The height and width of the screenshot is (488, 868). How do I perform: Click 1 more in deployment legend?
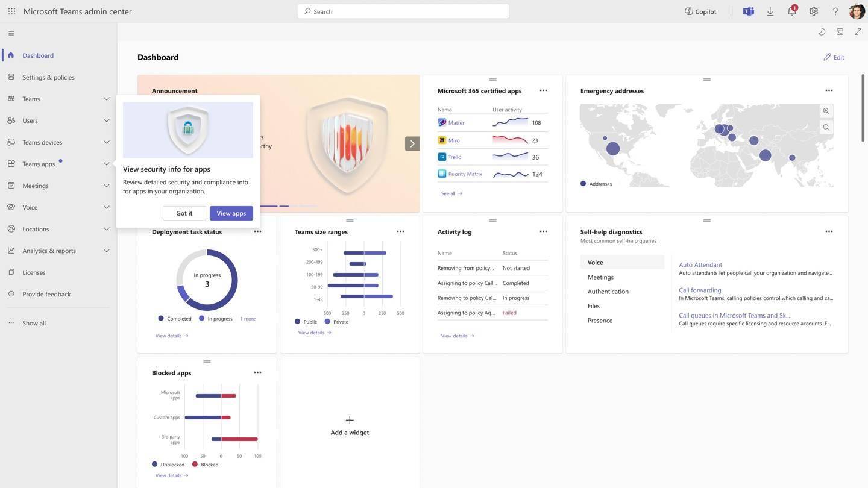248,319
